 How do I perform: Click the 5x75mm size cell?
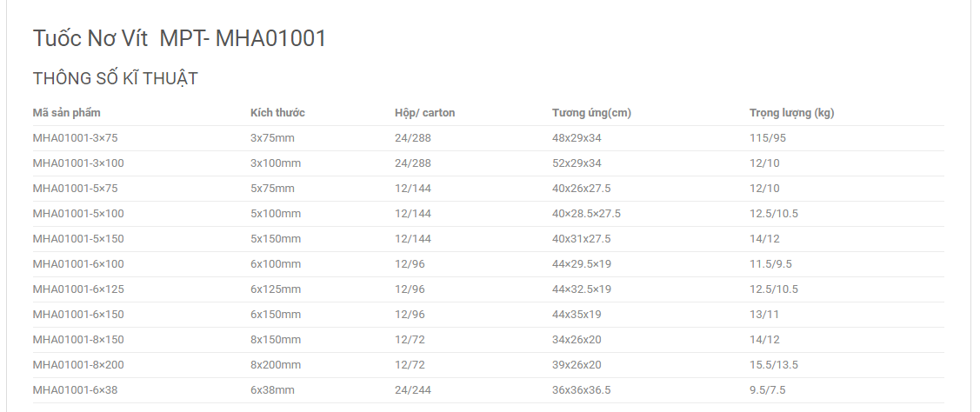tap(272, 189)
